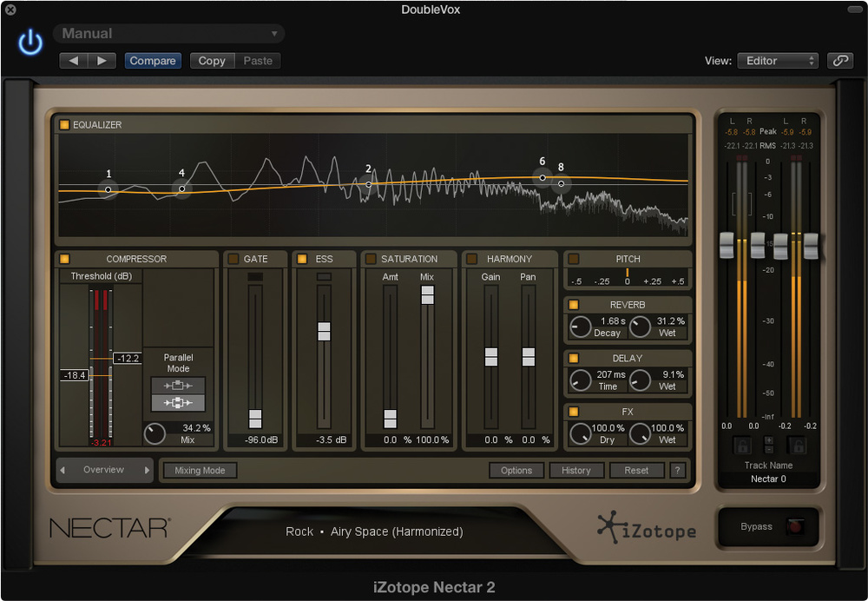Click the Delay Time knob
868x601 pixels.
(580, 380)
